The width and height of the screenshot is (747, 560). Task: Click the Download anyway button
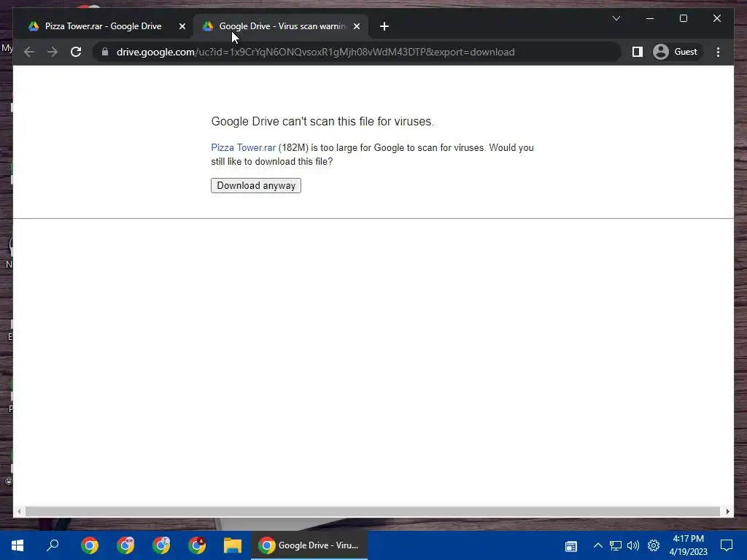pos(256,186)
